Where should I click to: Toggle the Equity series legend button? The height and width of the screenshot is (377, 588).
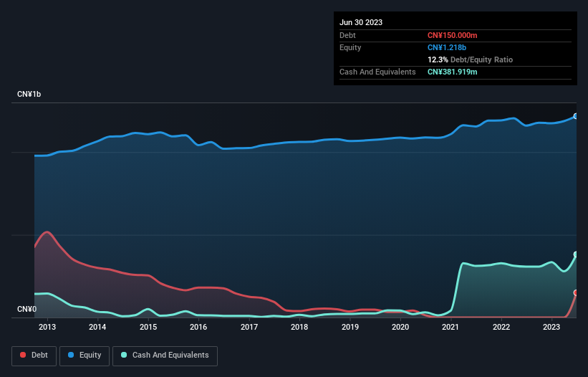pos(85,355)
